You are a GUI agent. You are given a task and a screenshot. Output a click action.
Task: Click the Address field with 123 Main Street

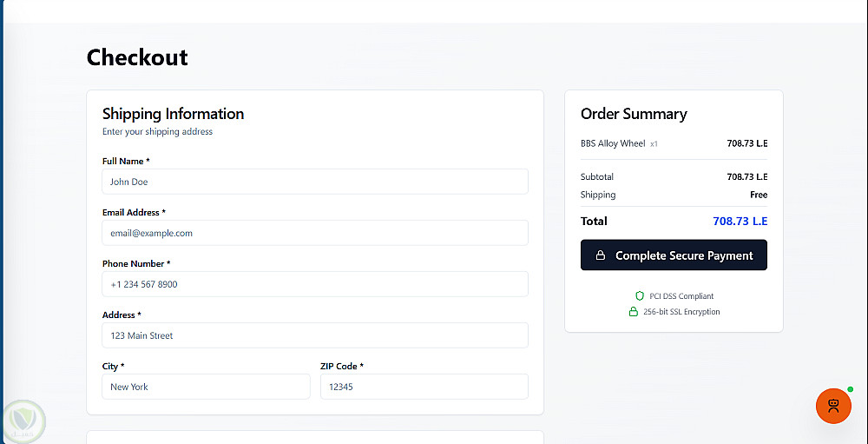(x=314, y=335)
